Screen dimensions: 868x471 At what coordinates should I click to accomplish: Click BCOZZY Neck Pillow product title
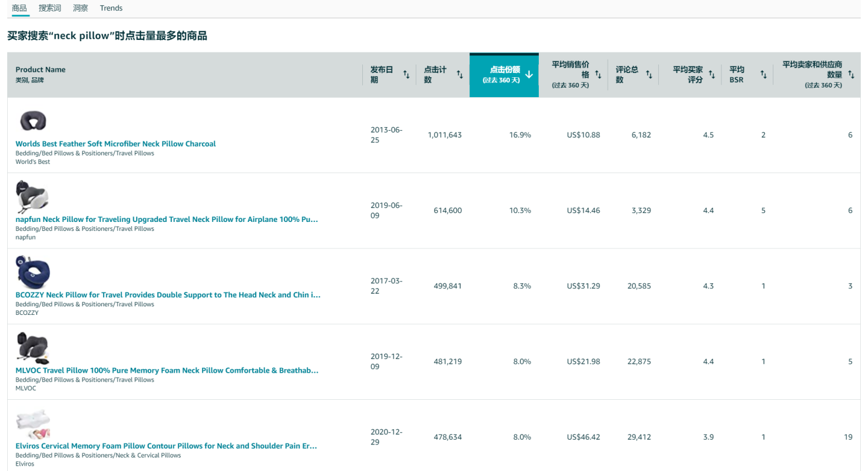click(168, 295)
